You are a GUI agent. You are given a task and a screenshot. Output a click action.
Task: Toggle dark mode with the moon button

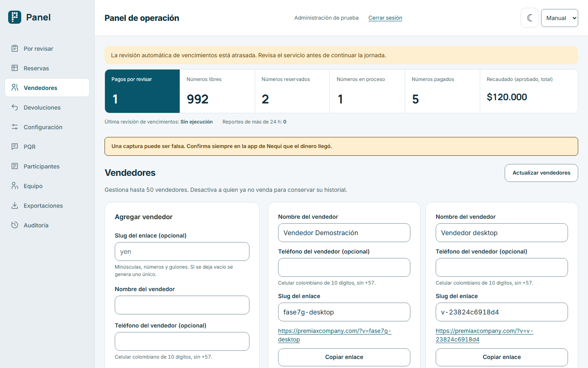click(530, 18)
